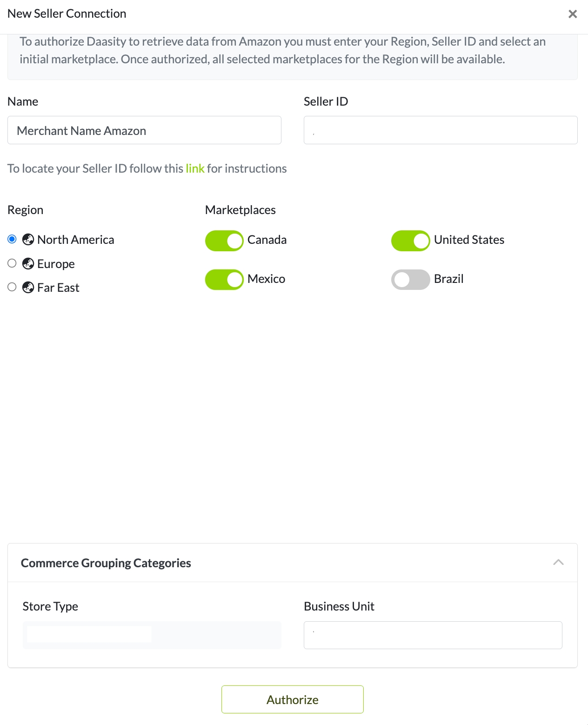Image resolution: width=588 pixels, height=725 pixels.
Task: Focus the Seller ID input field
Action: tap(440, 130)
